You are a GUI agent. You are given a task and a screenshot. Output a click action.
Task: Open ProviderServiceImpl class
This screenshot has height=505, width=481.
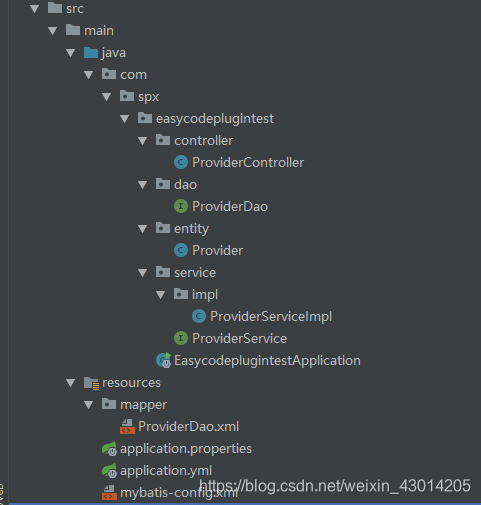coord(271,317)
